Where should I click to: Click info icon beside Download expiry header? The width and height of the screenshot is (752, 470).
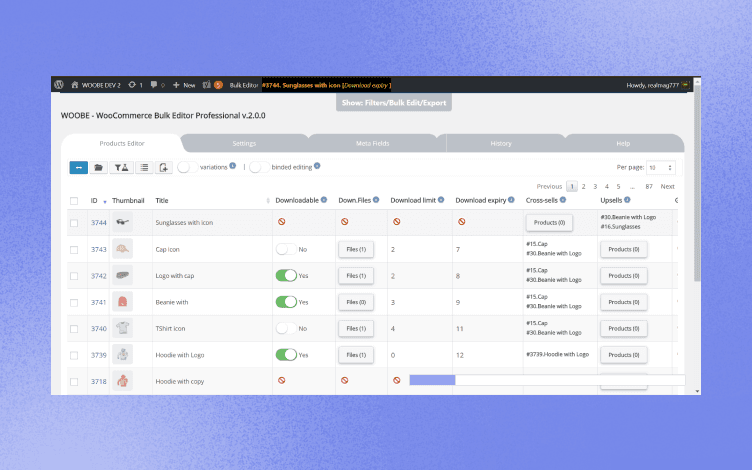point(511,200)
